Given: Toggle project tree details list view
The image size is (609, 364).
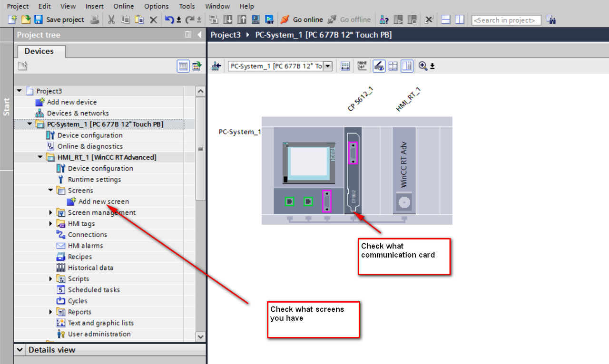Looking at the screenshot, I should (x=183, y=66).
